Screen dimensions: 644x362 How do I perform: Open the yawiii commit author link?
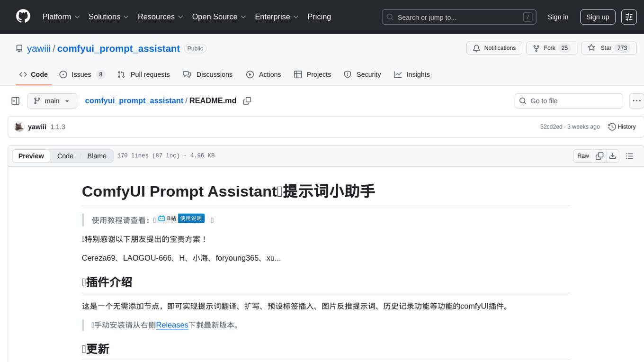coord(37,127)
